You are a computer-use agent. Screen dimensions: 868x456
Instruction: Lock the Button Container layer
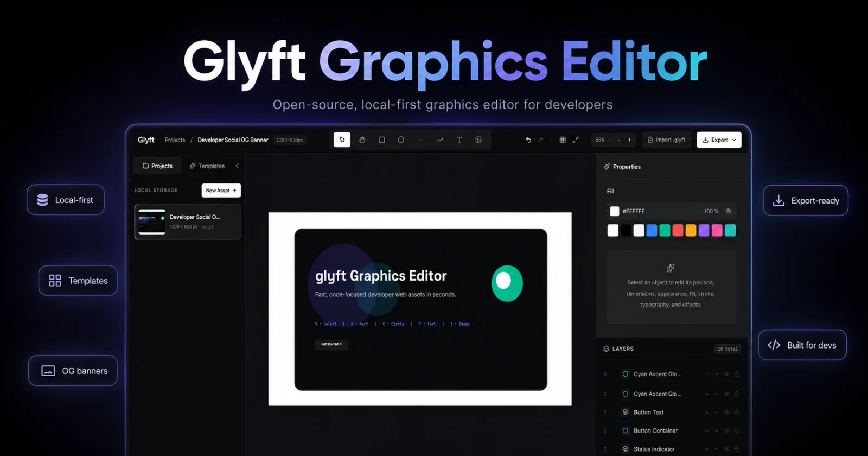[737, 431]
